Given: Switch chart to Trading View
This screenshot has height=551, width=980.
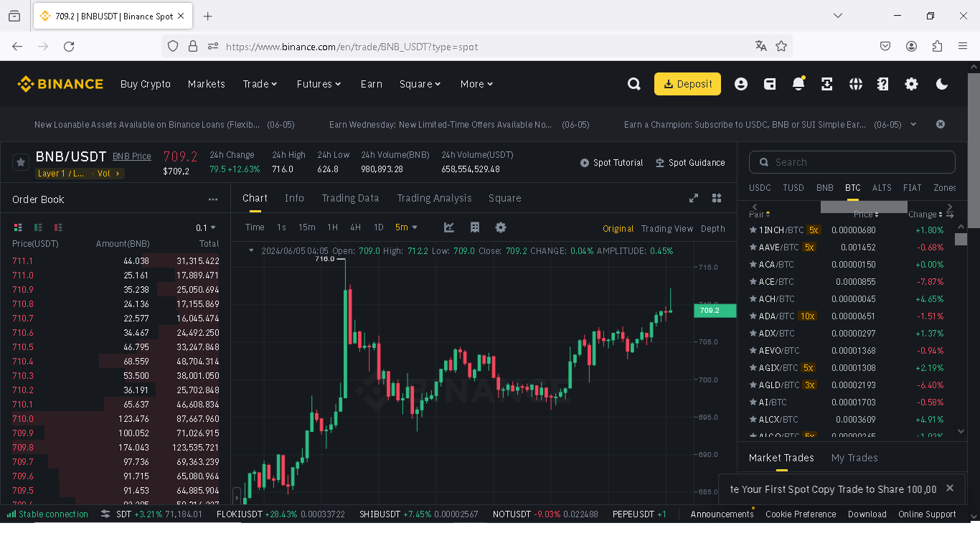Looking at the screenshot, I should click(667, 229).
